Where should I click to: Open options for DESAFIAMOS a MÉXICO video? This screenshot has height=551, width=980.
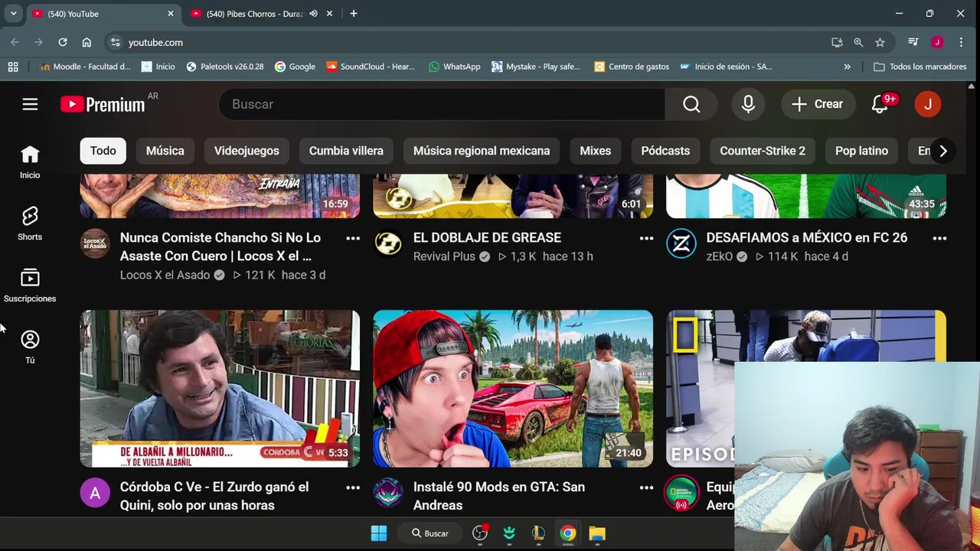pyautogui.click(x=939, y=238)
